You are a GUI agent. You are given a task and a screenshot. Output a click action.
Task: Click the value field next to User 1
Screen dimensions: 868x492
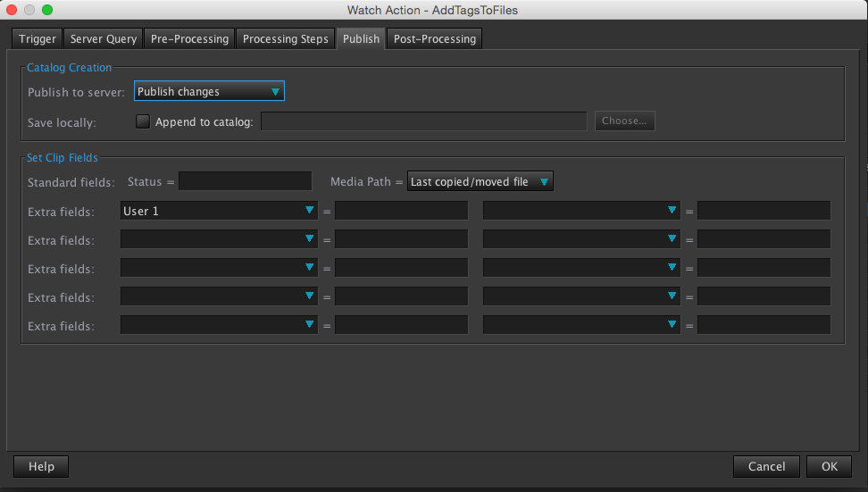(401, 212)
